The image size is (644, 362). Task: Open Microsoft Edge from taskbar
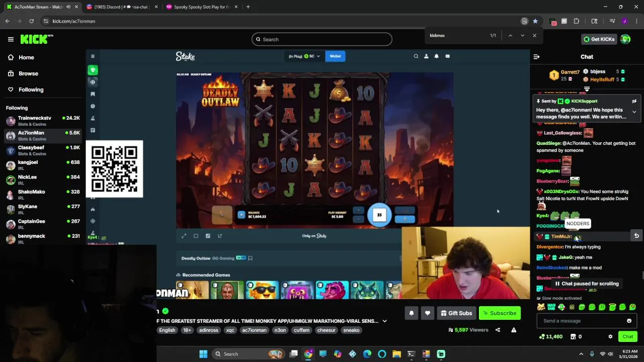pos(367,354)
